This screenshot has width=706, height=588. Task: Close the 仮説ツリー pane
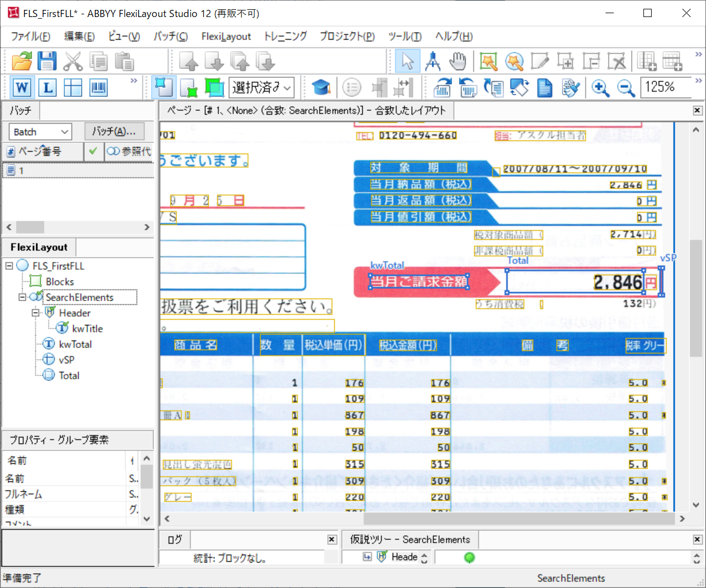[x=697, y=540]
